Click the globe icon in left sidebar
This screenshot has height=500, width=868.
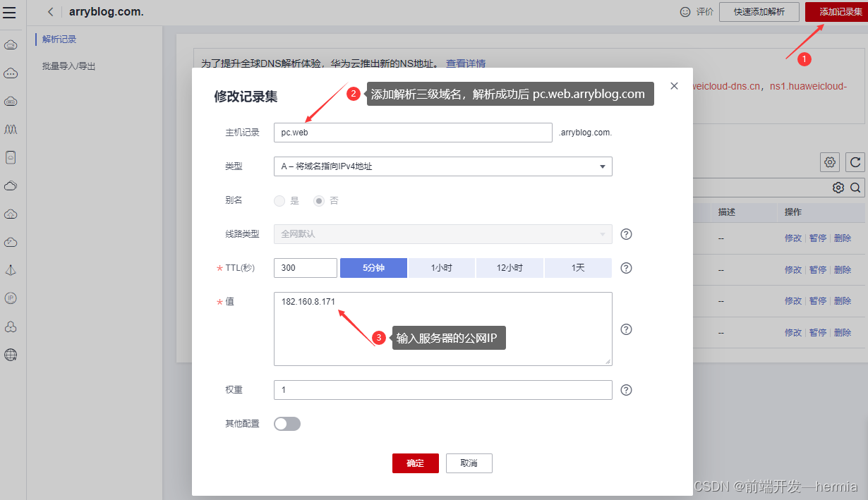click(x=10, y=355)
